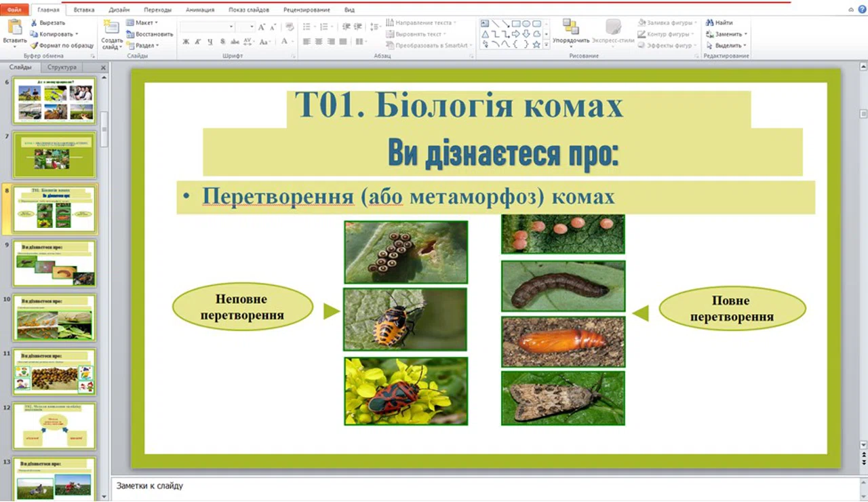Toggle bold formatting Ж
This screenshot has height=502, width=868.
(186, 41)
